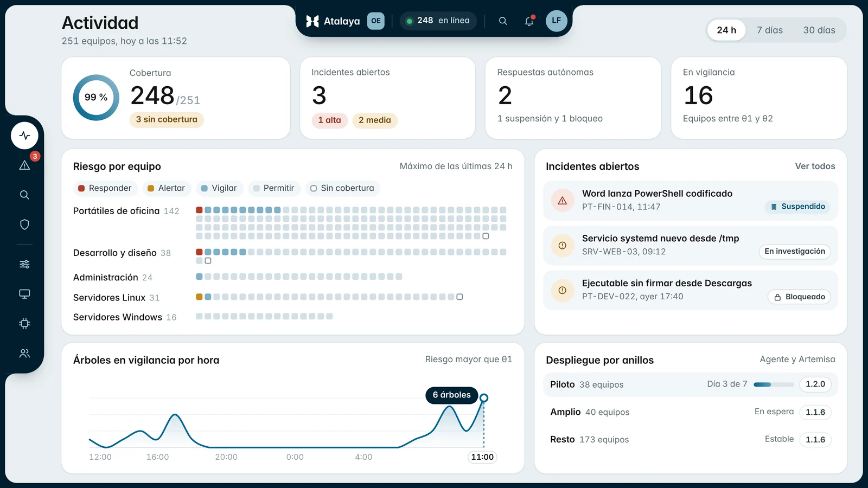Image resolution: width=868 pixels, height=488 pixels.
Task: Click the Suspendido status button
Action: [x=798, y=207]
